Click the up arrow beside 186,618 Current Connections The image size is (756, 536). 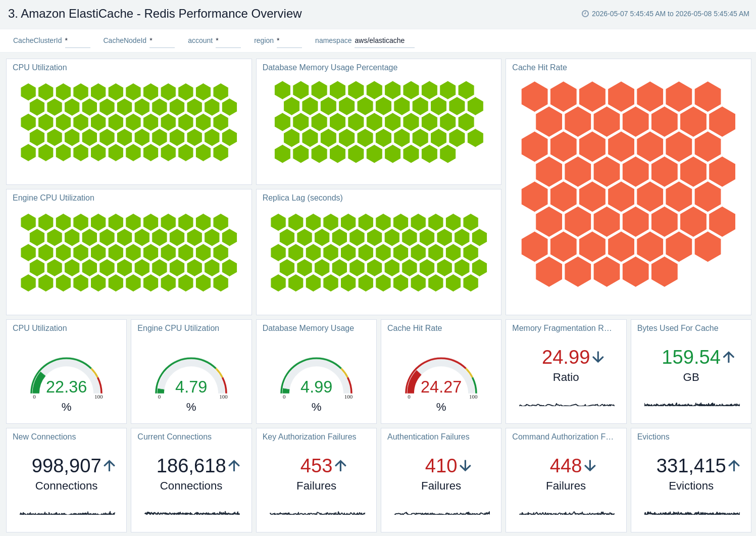(234, 466)
